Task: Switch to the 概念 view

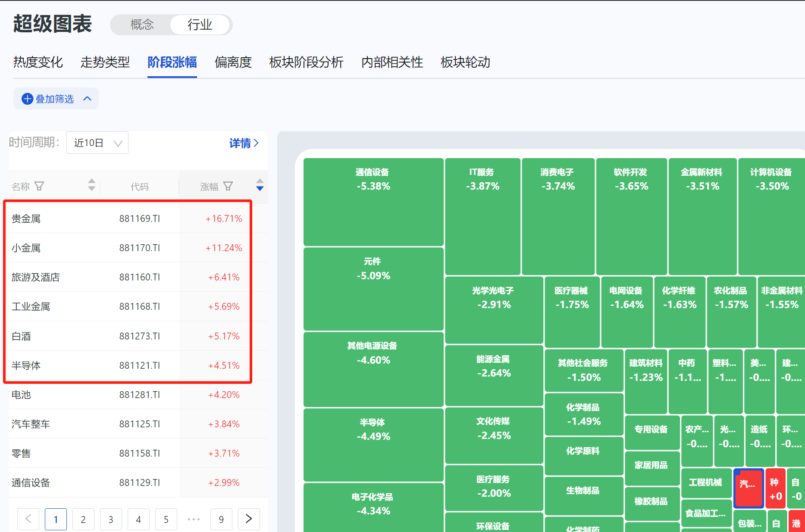Action: pos(142,25)
